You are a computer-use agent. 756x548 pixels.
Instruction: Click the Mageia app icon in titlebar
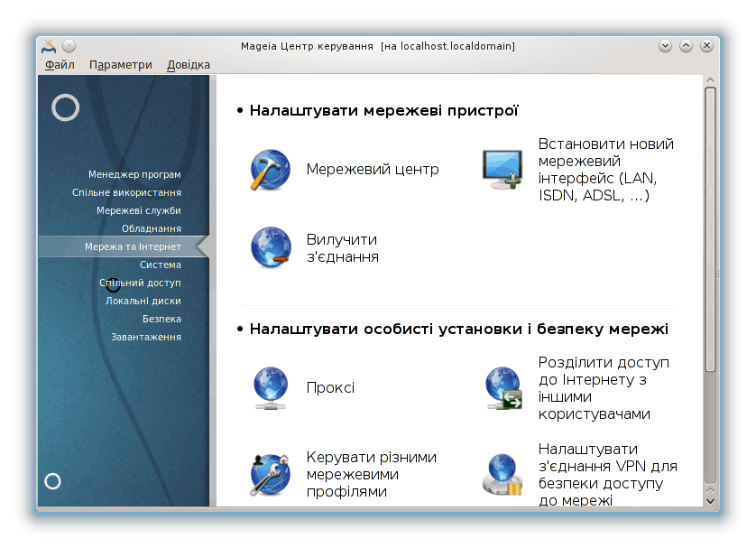tap(49, 46)
